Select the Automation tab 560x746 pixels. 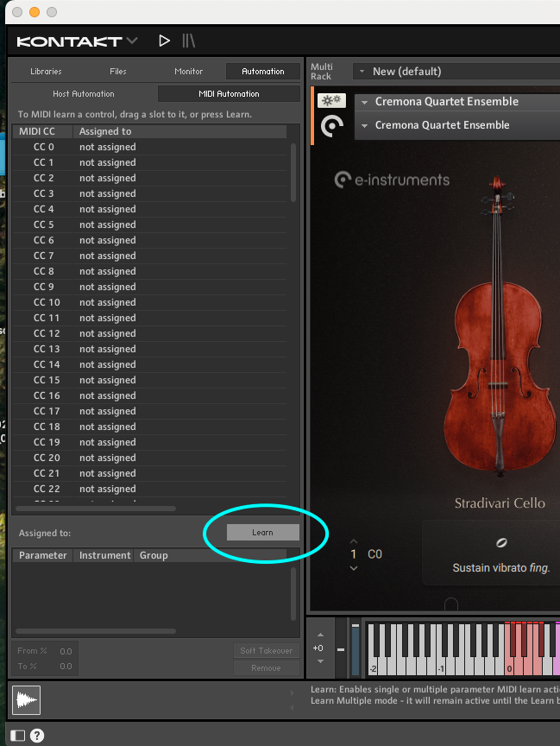click(x=263, y=72)
